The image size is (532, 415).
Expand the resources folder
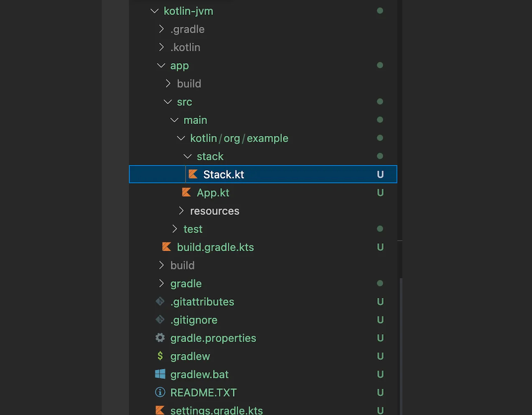[181, 211]
